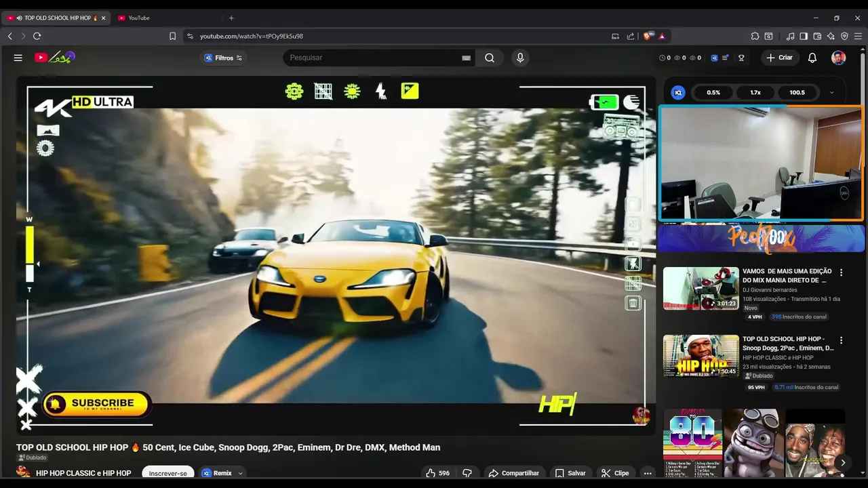Expand the Remix dropdown arrow
868x488 pixels.
239,473
